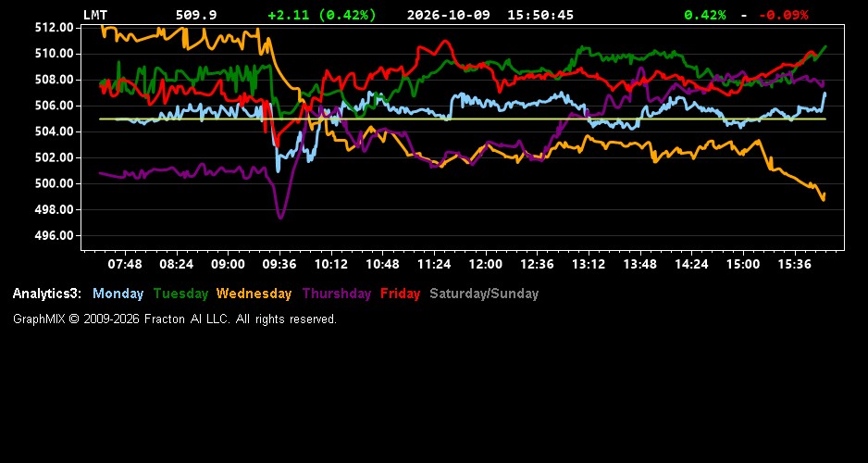Click the green 0.42% range high
Image resolution: width=868 pixels, height=463 pixels.
(705, 15)
